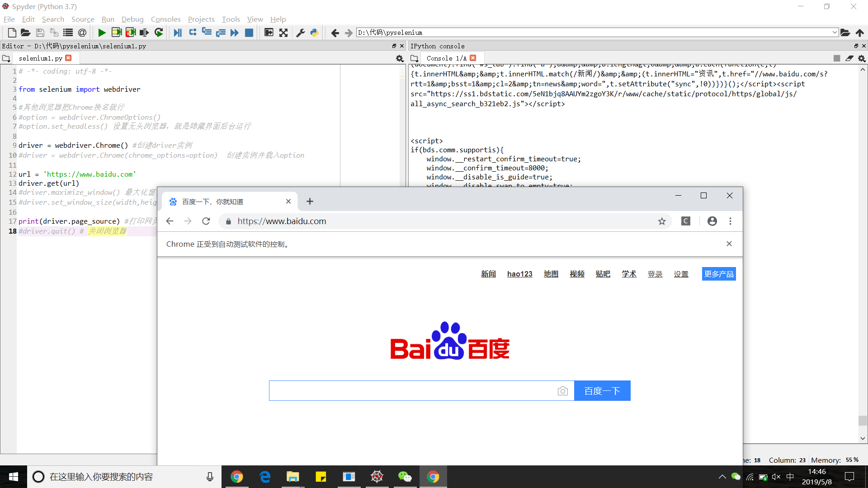Stop current console command square
868x488 pixels.
(837, 58)
